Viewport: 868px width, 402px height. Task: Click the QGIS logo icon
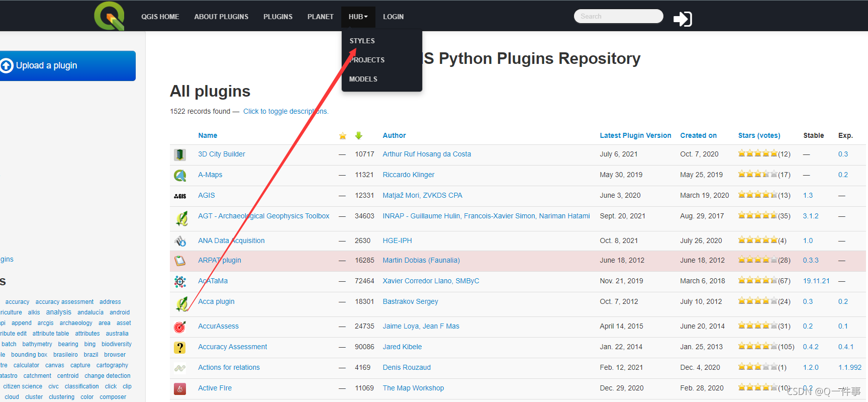tap(110, 16)
